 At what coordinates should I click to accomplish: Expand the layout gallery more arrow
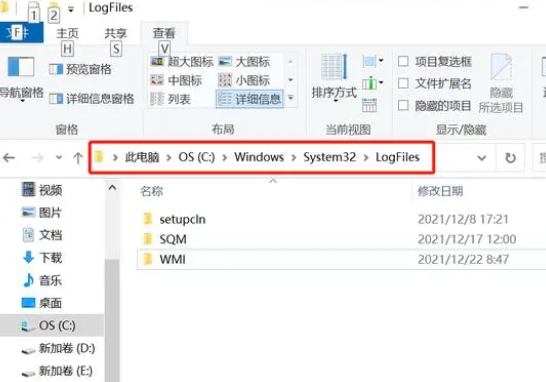click(x=290, y=99)
